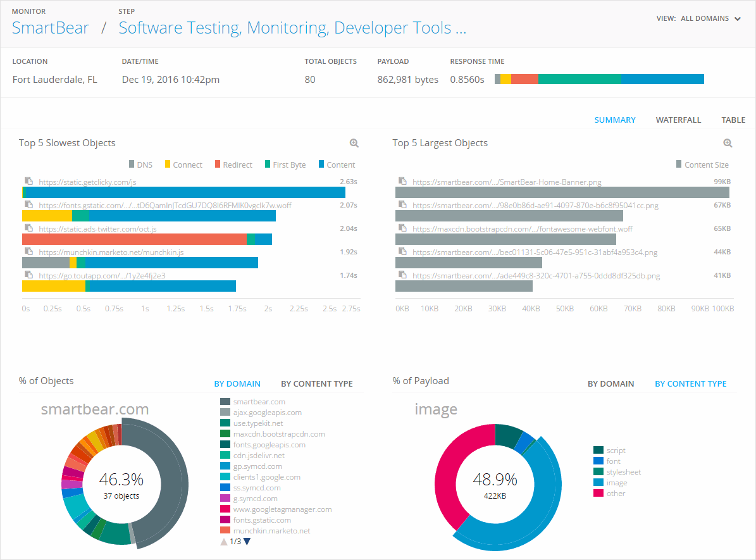Open the SmartBear-Home-Banner.png object link
The height and width of the screenshot is (560, 756).
pyautogui.click(x=507, y=182)
